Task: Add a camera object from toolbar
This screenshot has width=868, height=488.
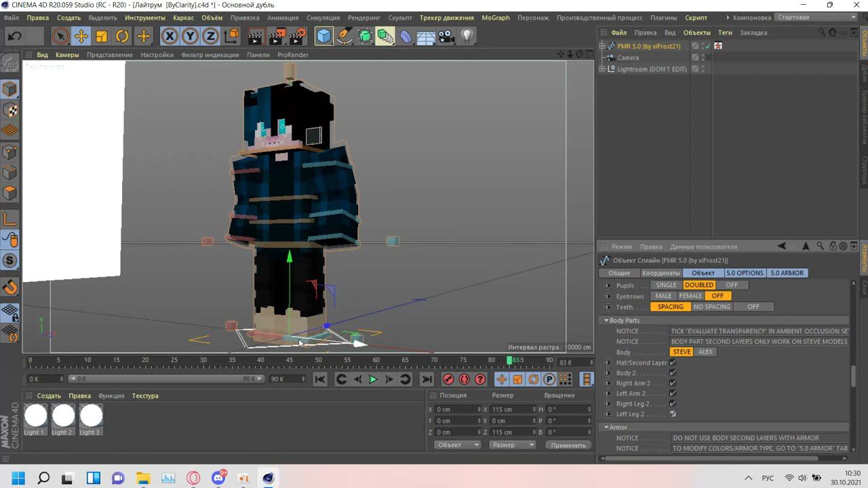Action: tap(446, 36)
